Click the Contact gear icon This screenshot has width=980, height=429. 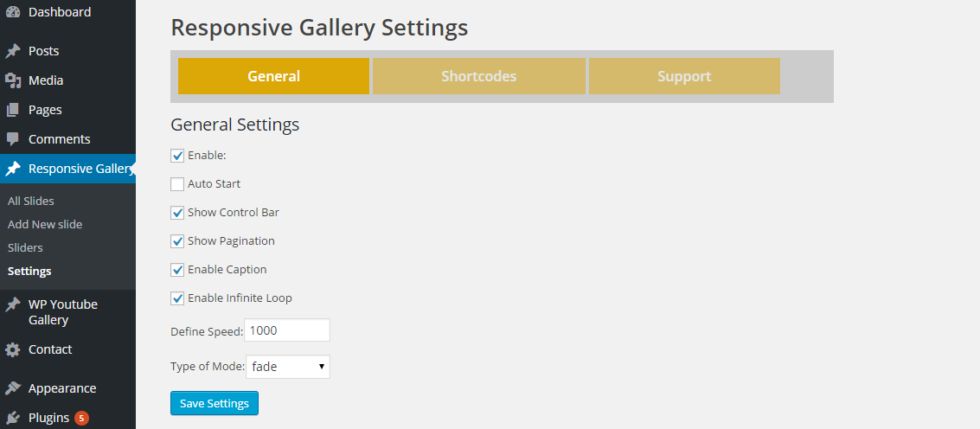[13, 349]
